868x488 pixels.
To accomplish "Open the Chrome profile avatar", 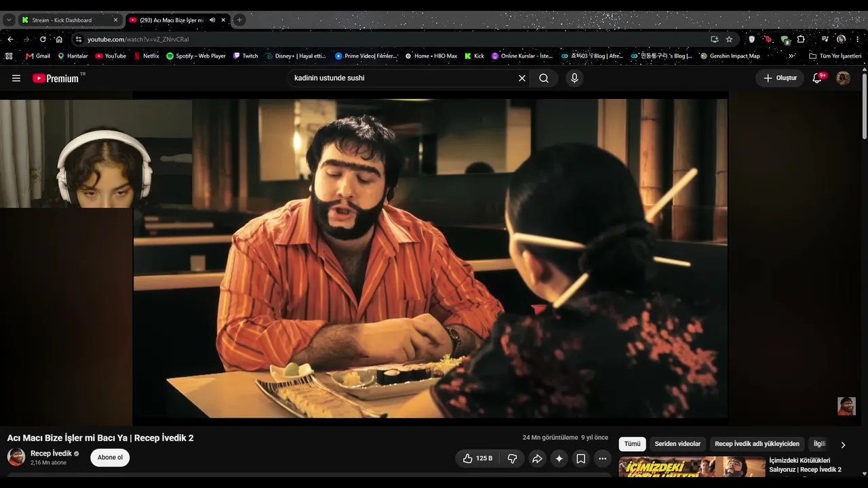I will (841, 39).
